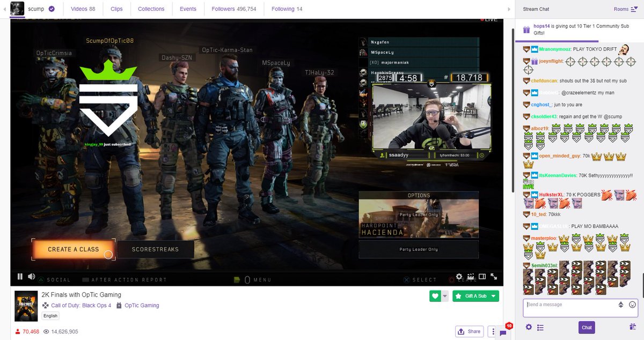Open the chat settings gear
Viewport: 644px width, 340px height.
pos(529,327)
